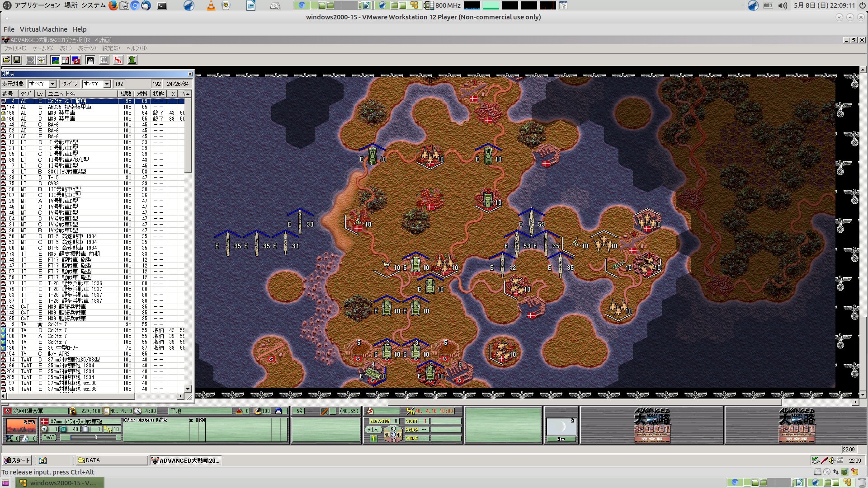Open the VMware Help menu
868x488 pixels.
coord(80,29)
